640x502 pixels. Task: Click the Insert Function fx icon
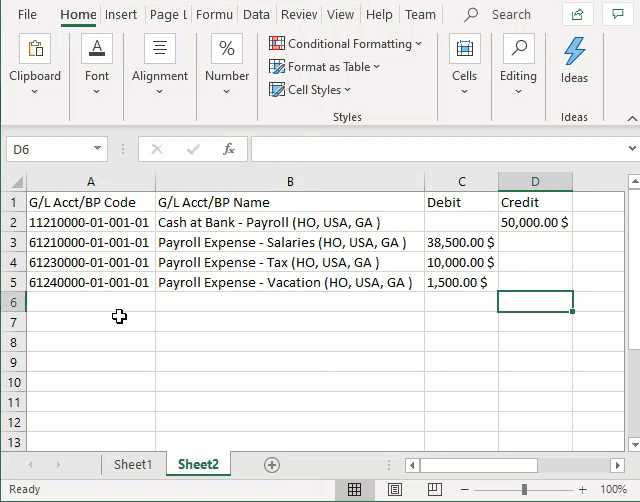click(x=229, y=149)
